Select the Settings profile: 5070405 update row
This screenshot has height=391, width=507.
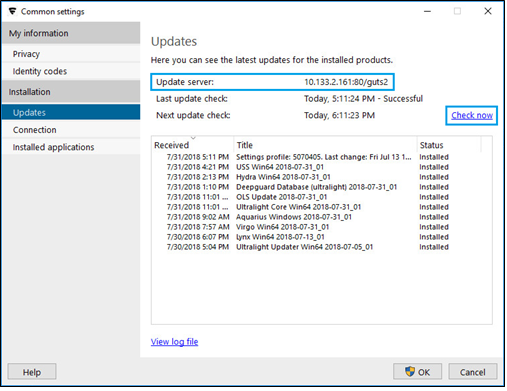(x=322, y=157)
